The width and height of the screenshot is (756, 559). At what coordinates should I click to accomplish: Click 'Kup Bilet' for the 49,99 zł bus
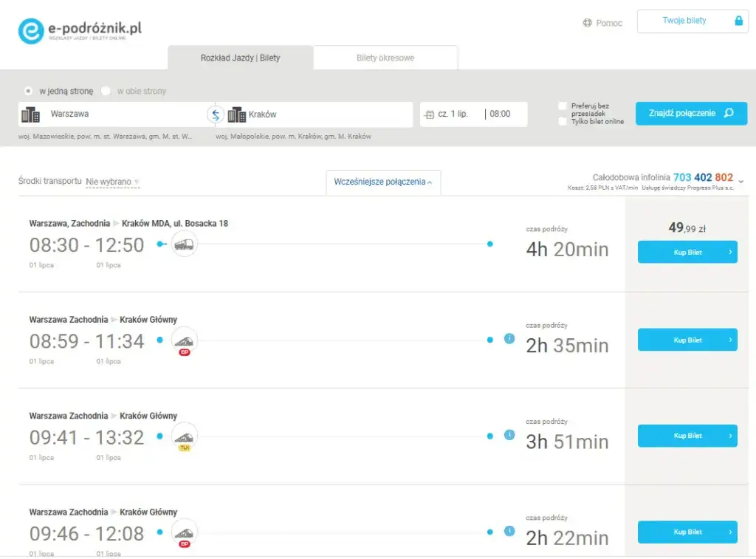(x=687, y=253)
